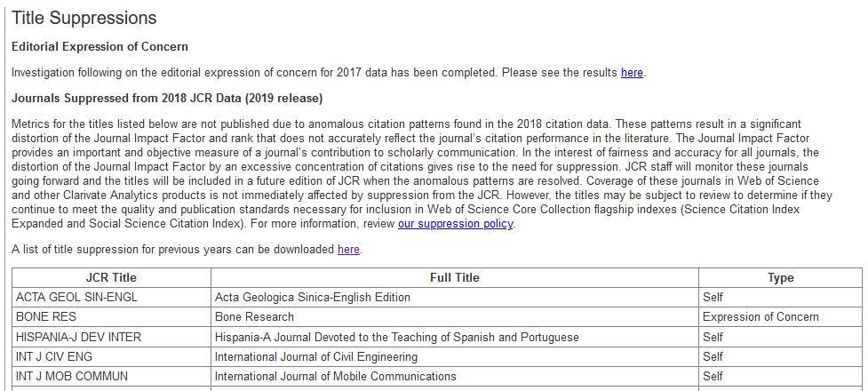Download previous years' suppression list via 'here'
This screenshot has height=391, width=868.
click(x=349, y=249)
